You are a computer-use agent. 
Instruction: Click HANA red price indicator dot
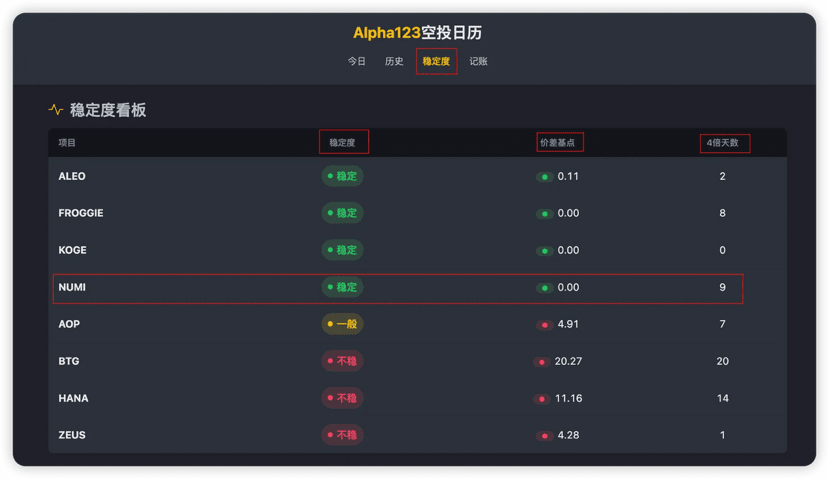click(542, 399)
